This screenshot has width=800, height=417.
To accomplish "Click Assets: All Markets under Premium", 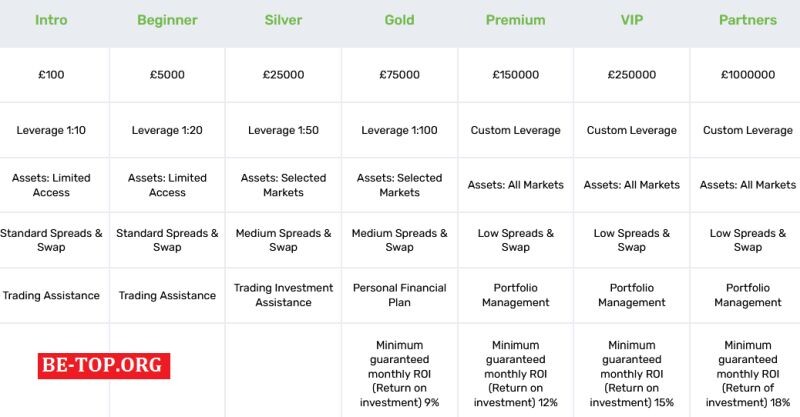I will coord(515,185).
